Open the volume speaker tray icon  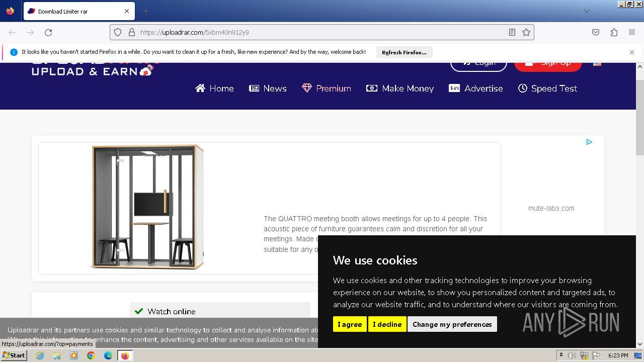[x=572, y=355]
